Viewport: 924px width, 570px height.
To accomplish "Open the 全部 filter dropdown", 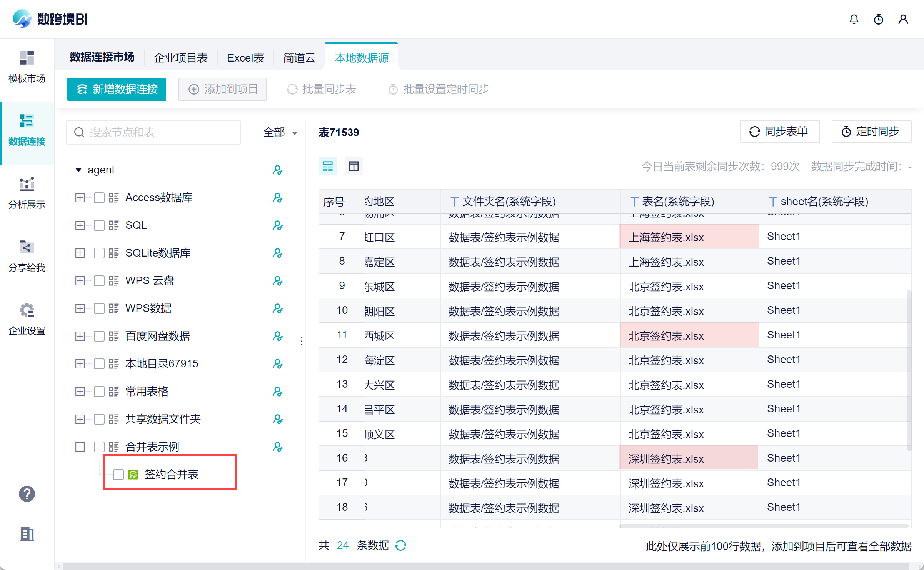I will 280,133.
